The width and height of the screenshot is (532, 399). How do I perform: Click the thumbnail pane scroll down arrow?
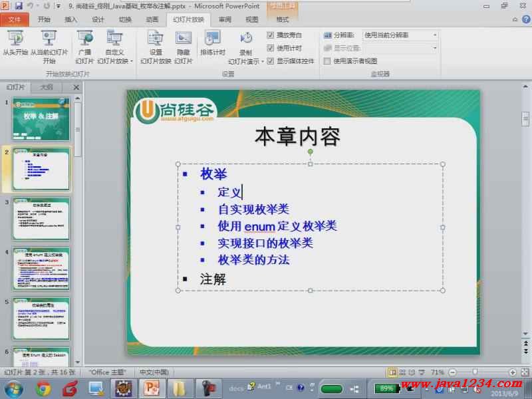pos(78,362)
